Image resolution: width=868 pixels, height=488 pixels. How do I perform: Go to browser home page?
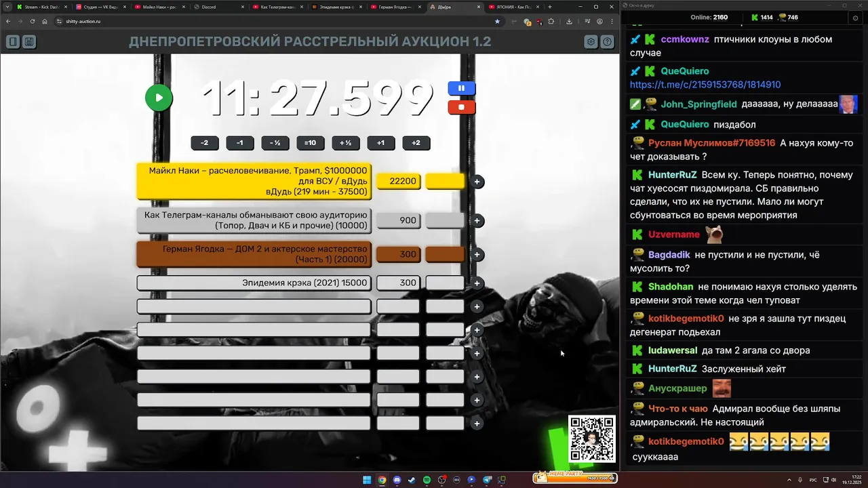pos(45,21)
